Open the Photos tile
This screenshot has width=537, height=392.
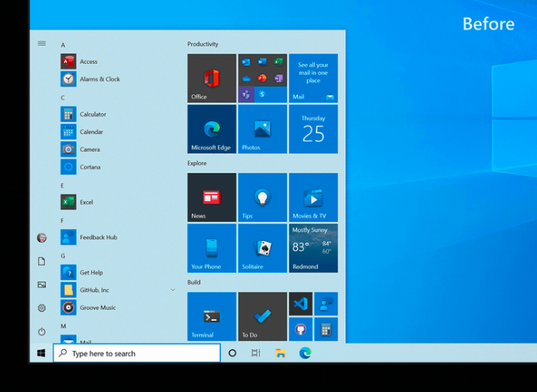[x=262, y=129]
